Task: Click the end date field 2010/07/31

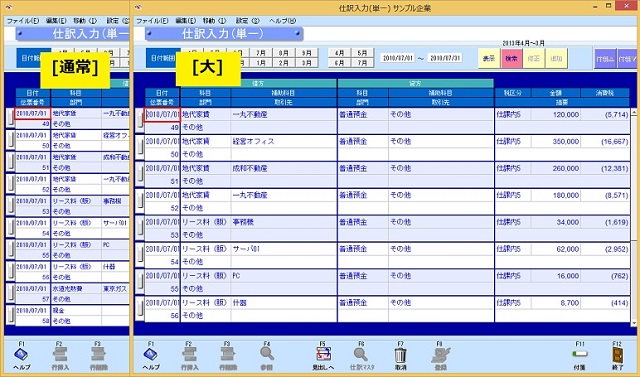Action: pos(445,58)
